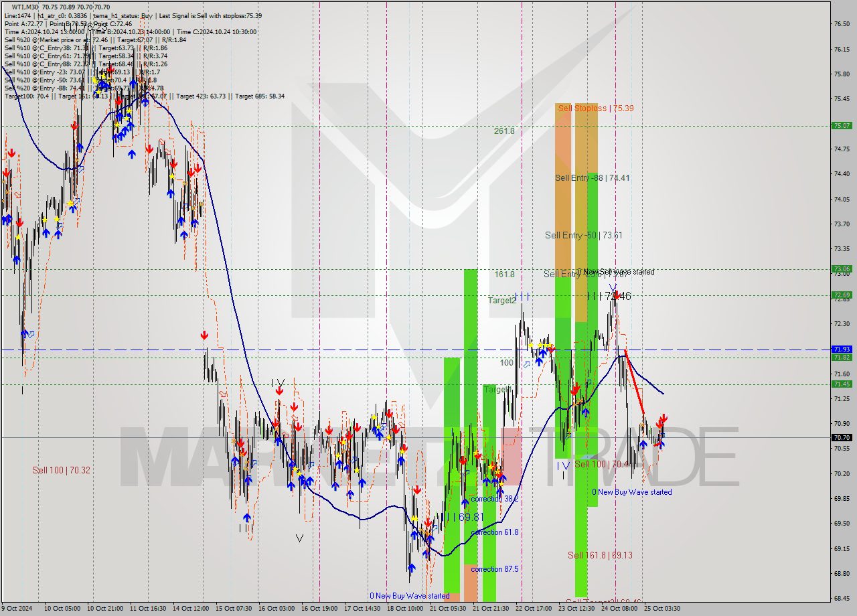Click the 21 Oct 05:30 time label
Viewport: 857px width, 616px height.
(448, 609)
